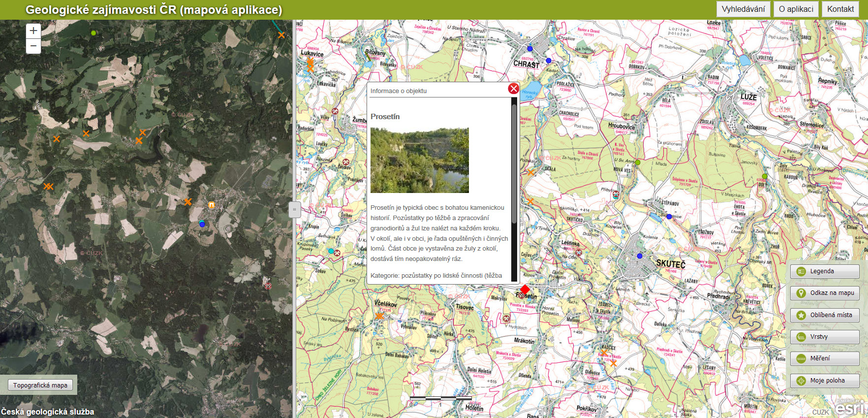Click the Prosetín quarry photo thumbnail
Viewport: 868px width, 418px height.
click(x=420, y=160)
